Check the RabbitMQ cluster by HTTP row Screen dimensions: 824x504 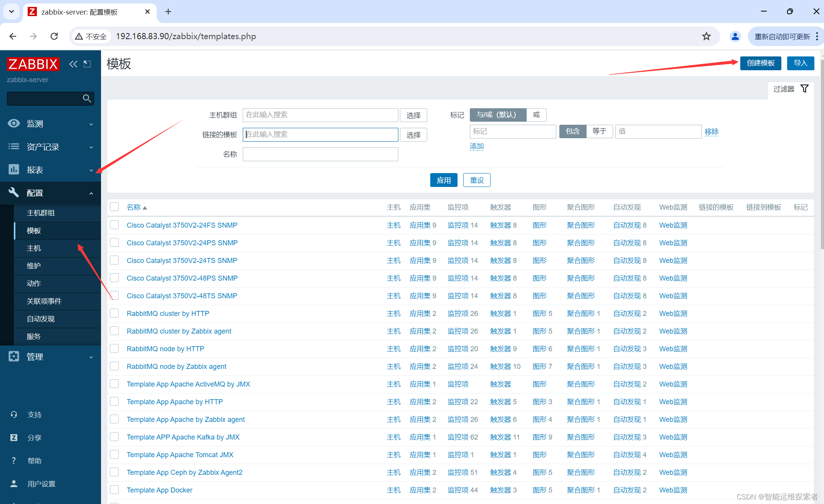[x=114, y=313]
